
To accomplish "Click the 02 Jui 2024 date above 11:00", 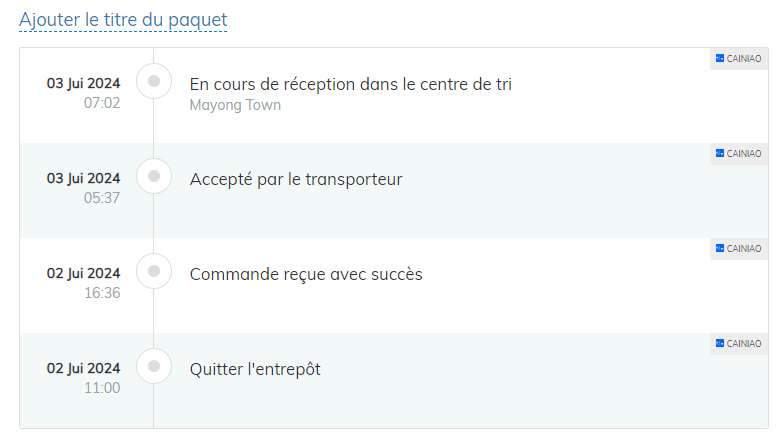I will pyautogui.click(x=83, y=367).
